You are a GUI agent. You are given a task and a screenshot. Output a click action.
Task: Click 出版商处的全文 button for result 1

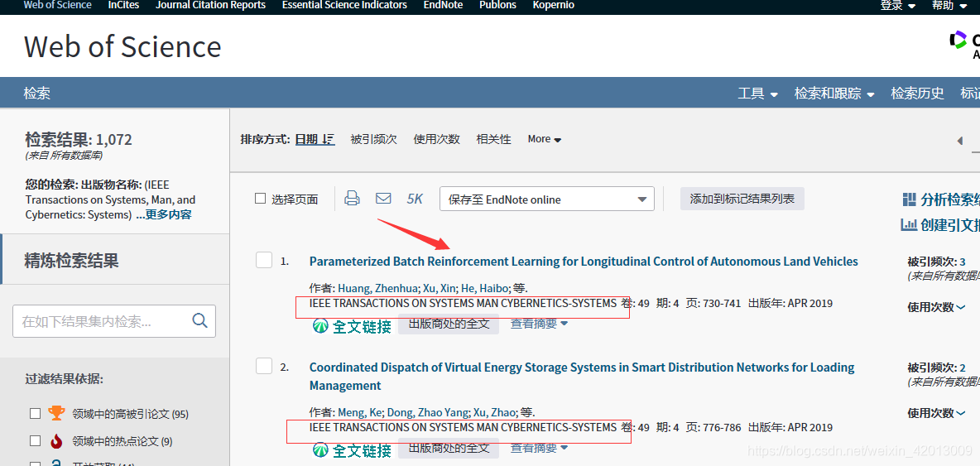[x=449, y=324]
